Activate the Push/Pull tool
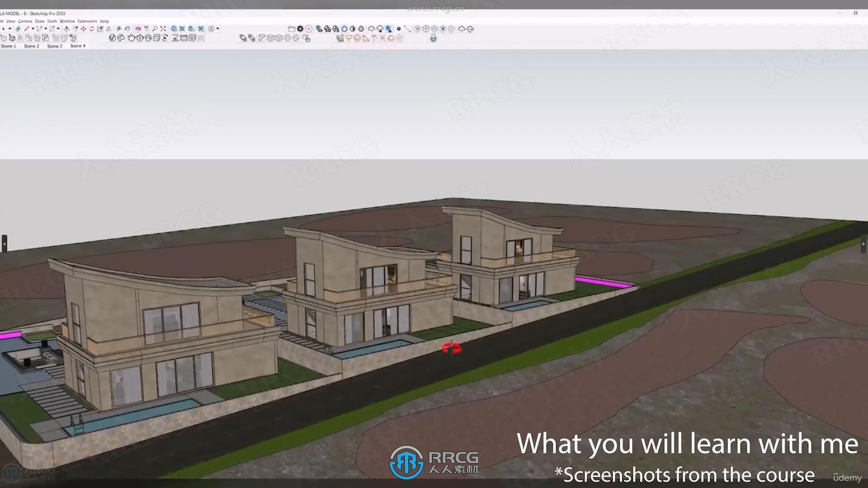 coord(66,28)
